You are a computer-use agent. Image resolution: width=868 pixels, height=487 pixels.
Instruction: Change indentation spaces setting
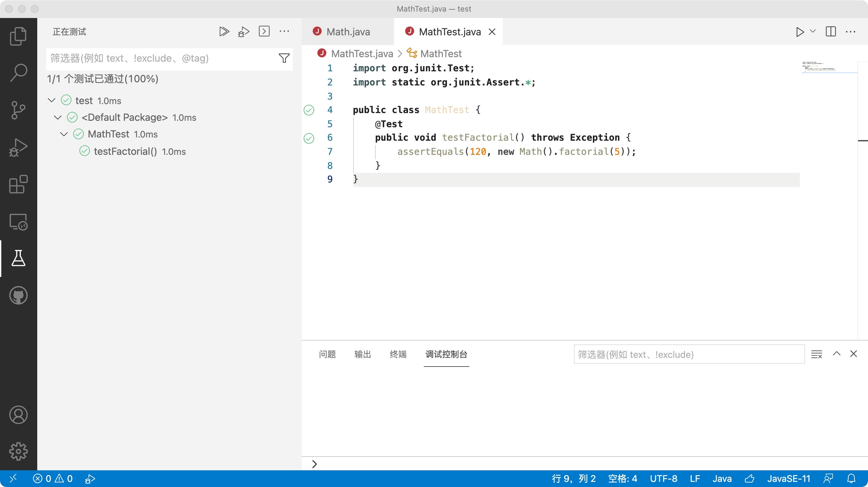tap(622, 479)
